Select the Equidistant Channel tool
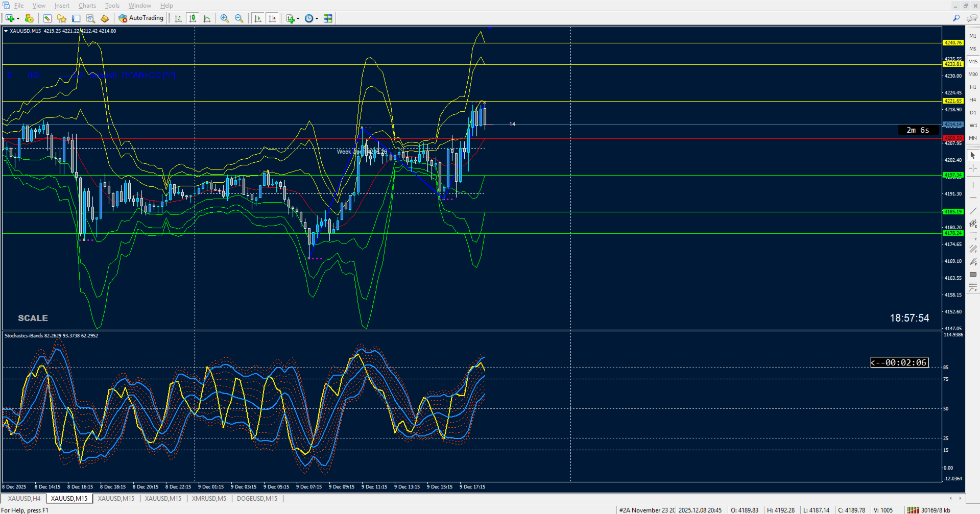The width and height of the screenshot is (980, 514). click(x=973, y=223)
